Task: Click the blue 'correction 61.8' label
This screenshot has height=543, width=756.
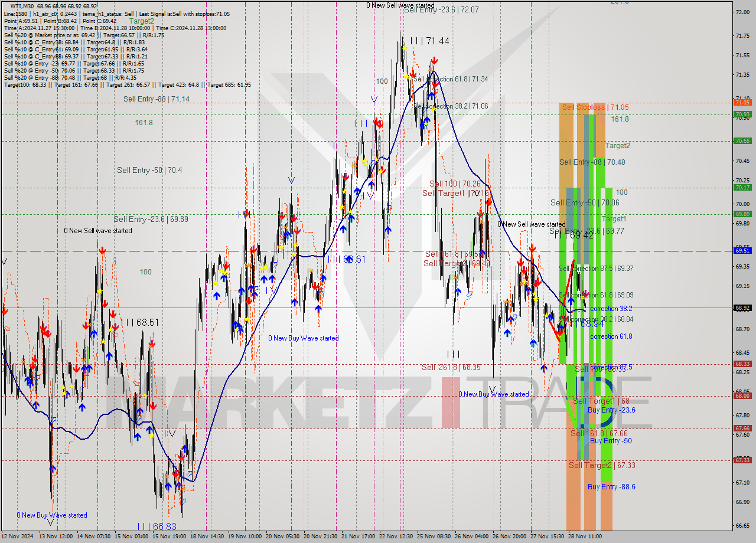Action: coord(611,336)
